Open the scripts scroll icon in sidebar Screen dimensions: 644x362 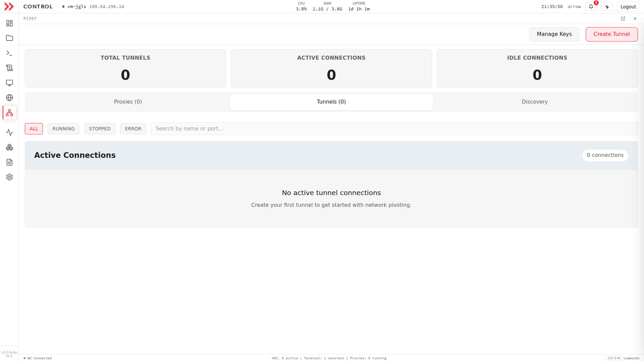pyautogui.click(x=9, y=68)
